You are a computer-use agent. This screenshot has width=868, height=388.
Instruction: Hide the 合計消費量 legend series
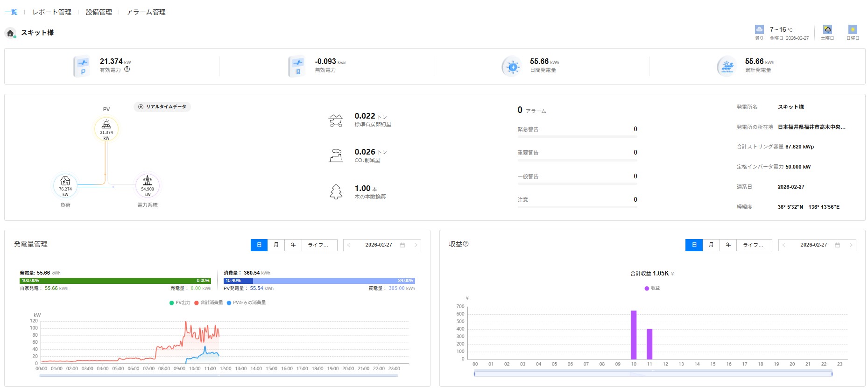208,303
